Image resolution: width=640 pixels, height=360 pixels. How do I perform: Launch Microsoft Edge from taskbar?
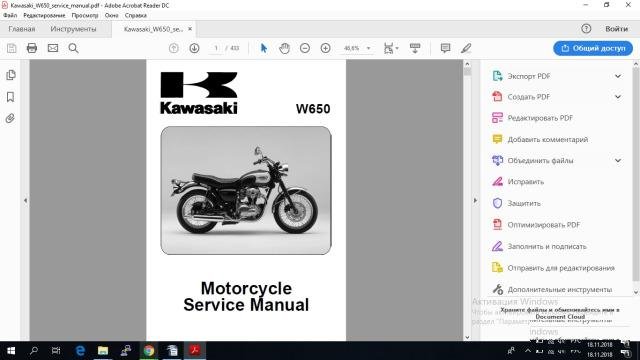80,351
